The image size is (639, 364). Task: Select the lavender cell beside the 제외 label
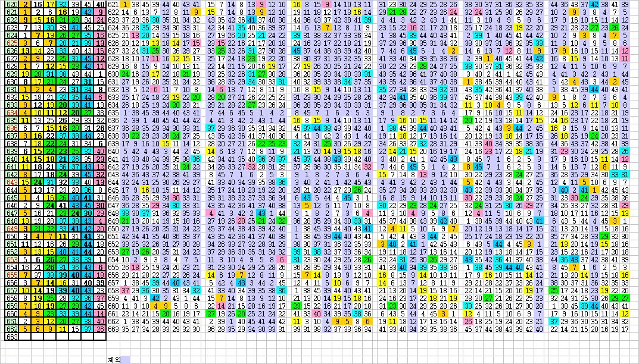point(125,359)
